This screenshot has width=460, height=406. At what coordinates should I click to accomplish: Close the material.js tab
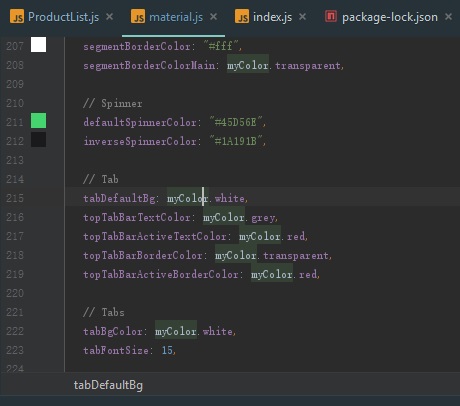click(x=214, y=17)
